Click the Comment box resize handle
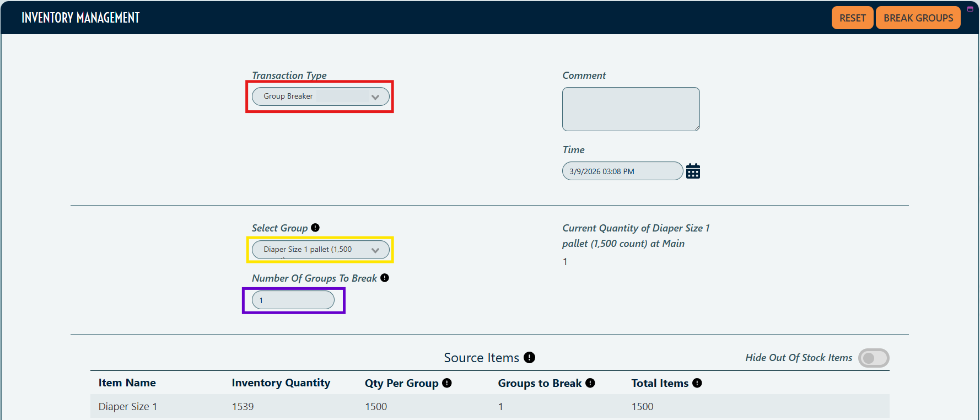 (x=697, y=128)
